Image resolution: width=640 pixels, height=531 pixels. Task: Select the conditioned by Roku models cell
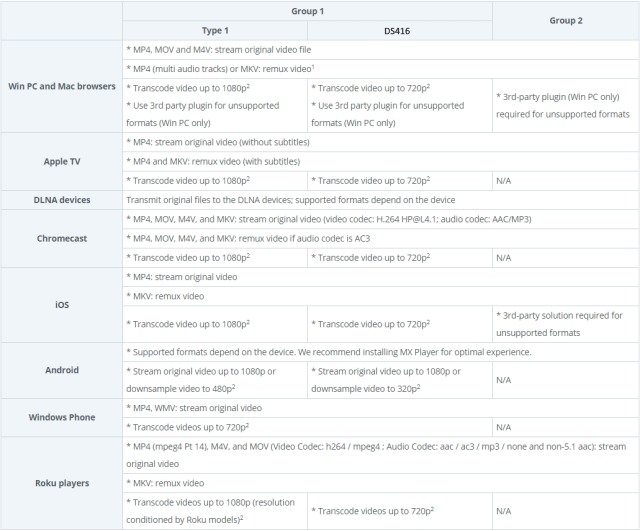pyautogui.click(x=215, y=511)
